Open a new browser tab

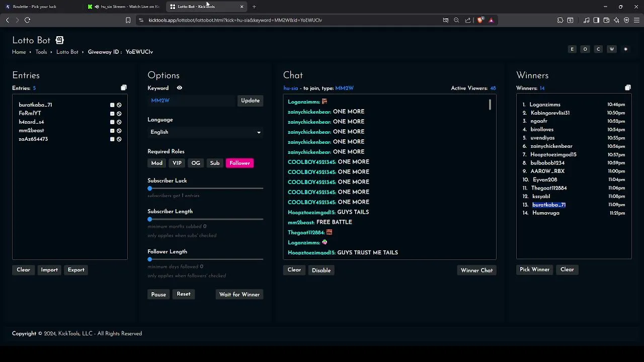point(254,7)
